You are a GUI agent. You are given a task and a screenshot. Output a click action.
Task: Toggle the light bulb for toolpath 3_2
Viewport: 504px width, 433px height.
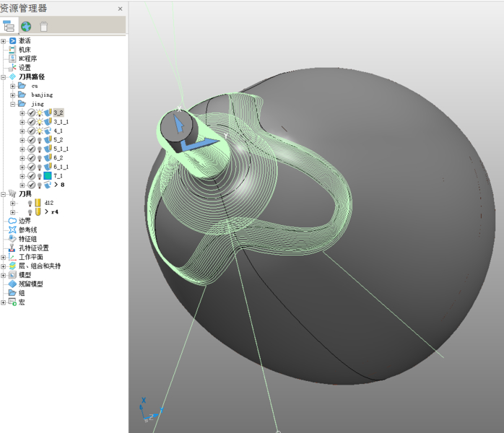coord(40,113)
